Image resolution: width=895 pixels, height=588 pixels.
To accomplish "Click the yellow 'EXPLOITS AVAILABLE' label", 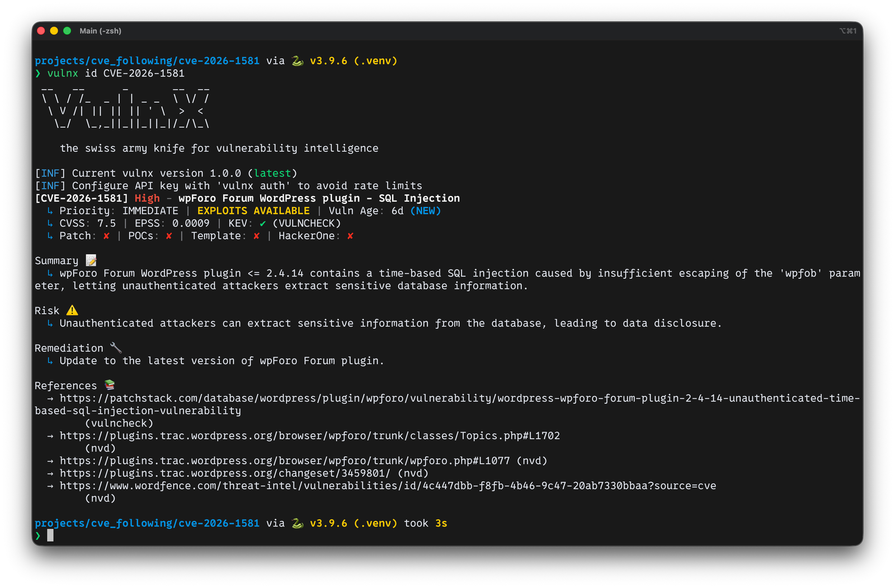I will (x=253, y=211).
